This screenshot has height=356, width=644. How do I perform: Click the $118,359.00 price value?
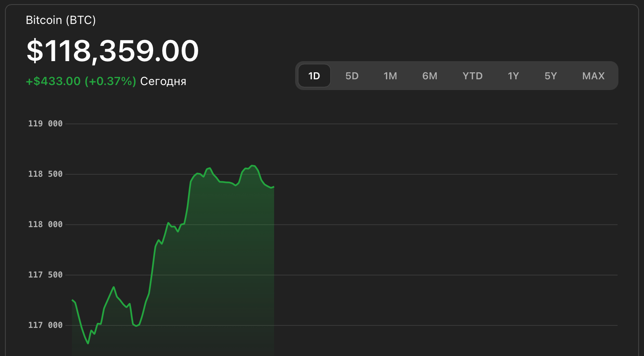pos(113,51)
